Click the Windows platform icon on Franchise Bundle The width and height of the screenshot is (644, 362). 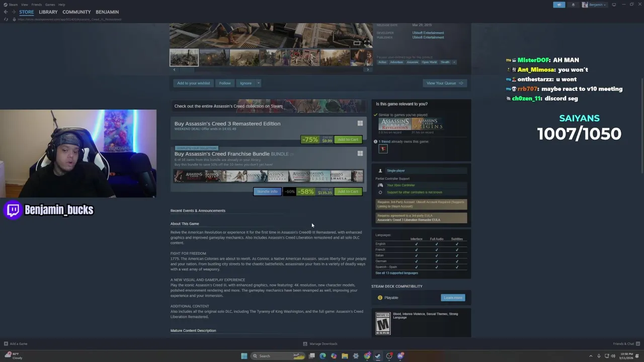click(360, 153)
